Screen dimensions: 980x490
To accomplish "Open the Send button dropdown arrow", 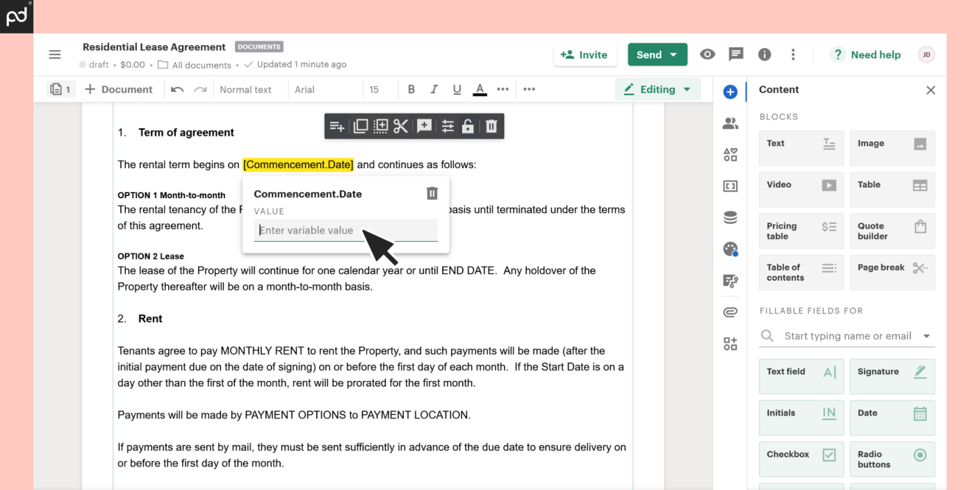I will [x=673, y=55].
